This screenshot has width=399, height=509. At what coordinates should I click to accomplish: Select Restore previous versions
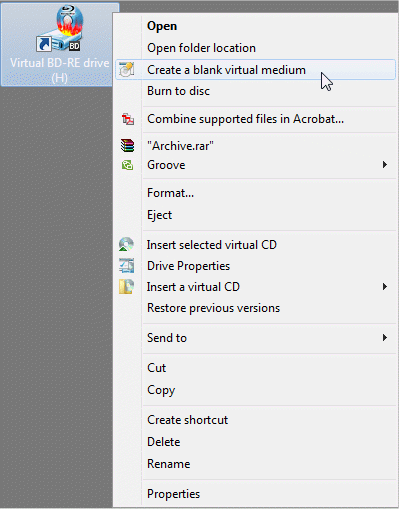(213, 308)
